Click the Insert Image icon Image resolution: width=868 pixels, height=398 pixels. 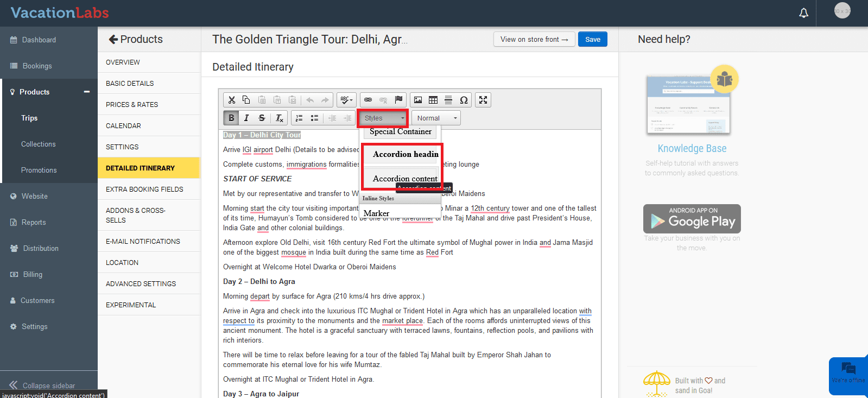click(418, 100)
